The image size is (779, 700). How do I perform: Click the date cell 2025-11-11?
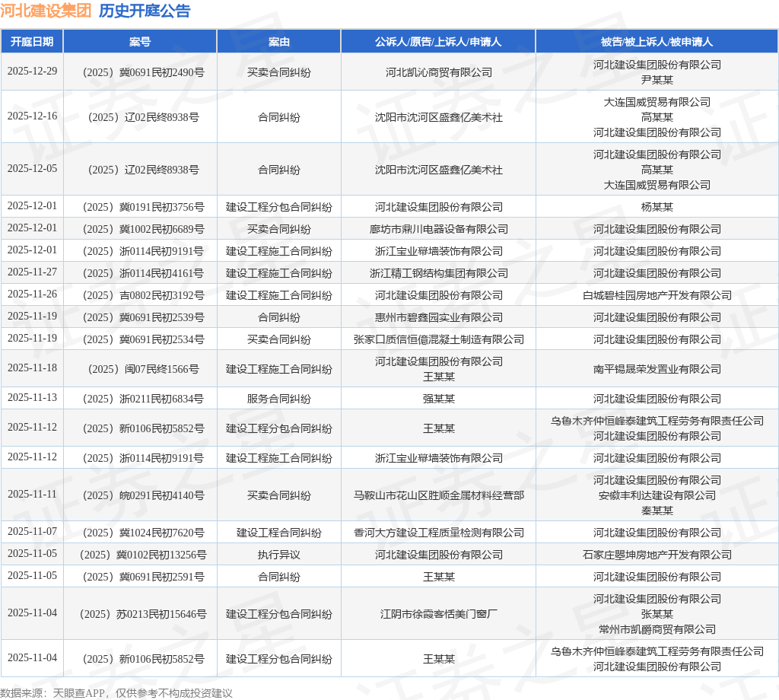(x=32, y=494)
